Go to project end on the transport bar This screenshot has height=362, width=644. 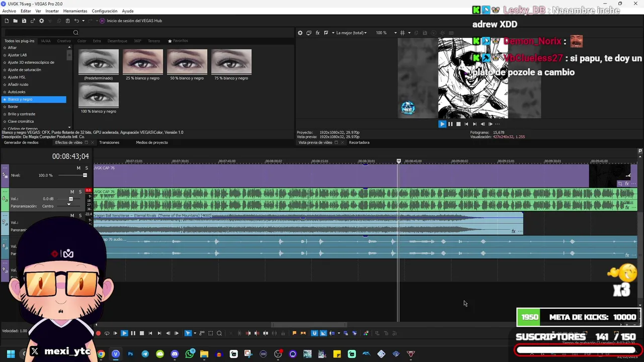point(159,333)
